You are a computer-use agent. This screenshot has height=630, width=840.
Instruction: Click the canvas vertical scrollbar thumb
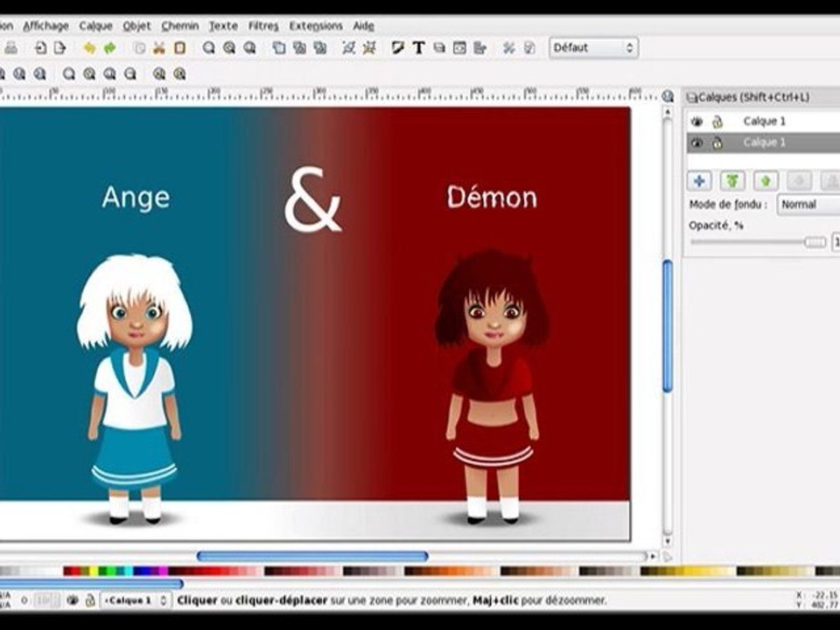click(x=668, y=325)
